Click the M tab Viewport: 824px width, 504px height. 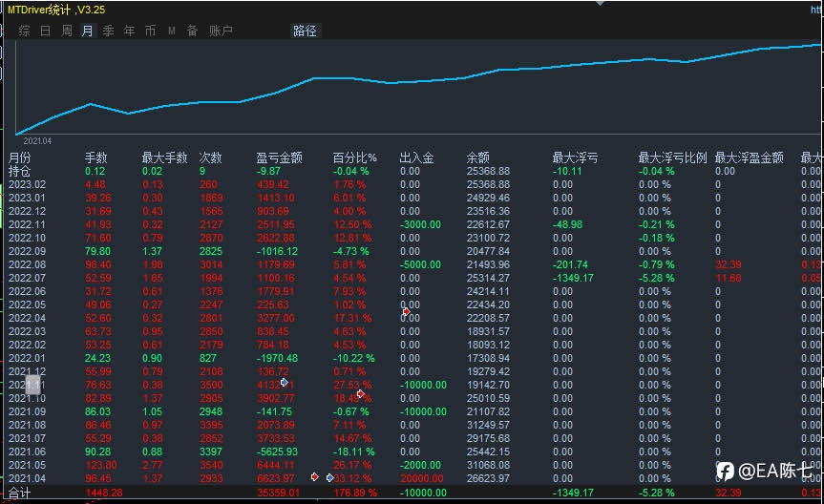(171, 31)
